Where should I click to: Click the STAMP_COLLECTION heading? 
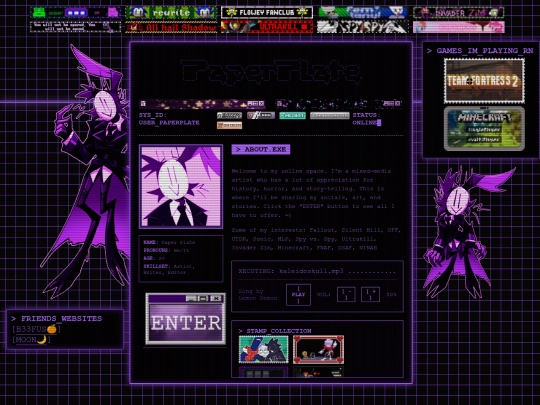pyautogui.click(x=275, y=331)
